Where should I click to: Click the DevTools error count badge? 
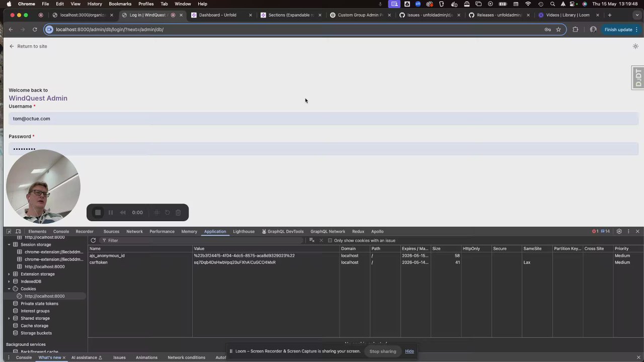point(595,231)
